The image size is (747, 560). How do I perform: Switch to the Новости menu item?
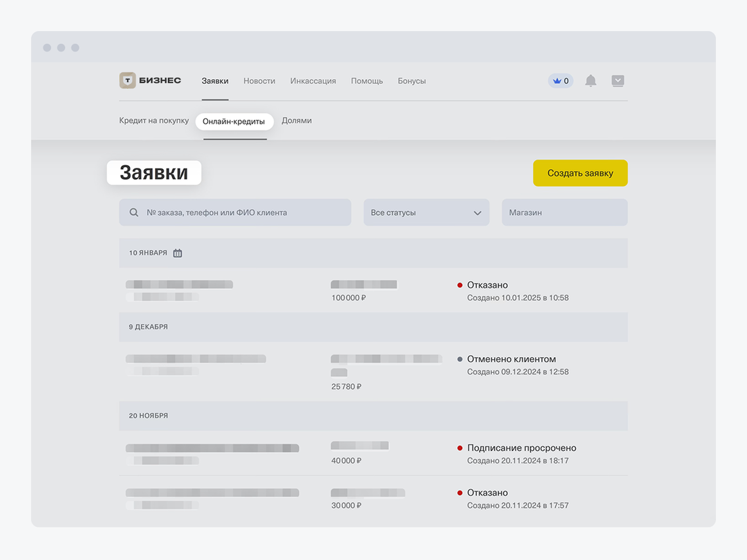(259, 81)
